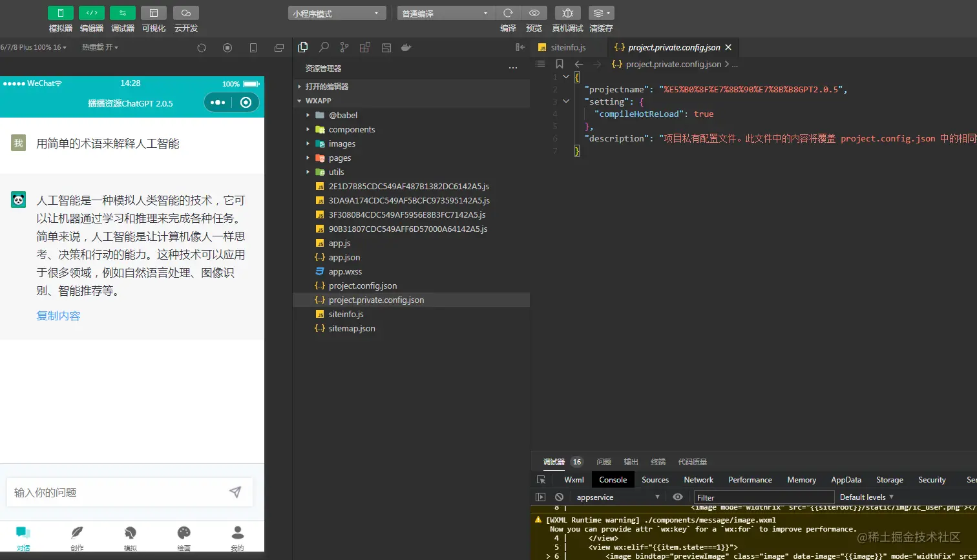Click the 编译 compile refresh icon

point(508,13)
